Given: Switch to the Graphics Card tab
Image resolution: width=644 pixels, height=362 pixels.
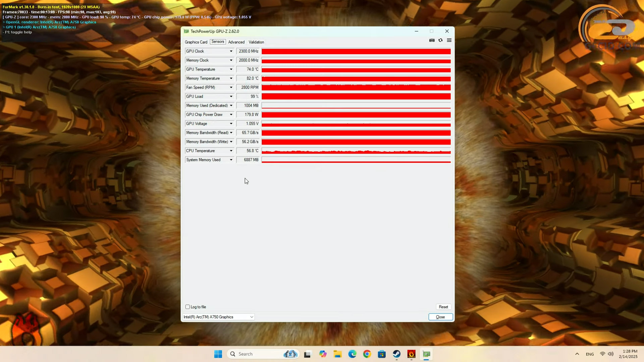Looking at the screenshot, I should (196, 42).
